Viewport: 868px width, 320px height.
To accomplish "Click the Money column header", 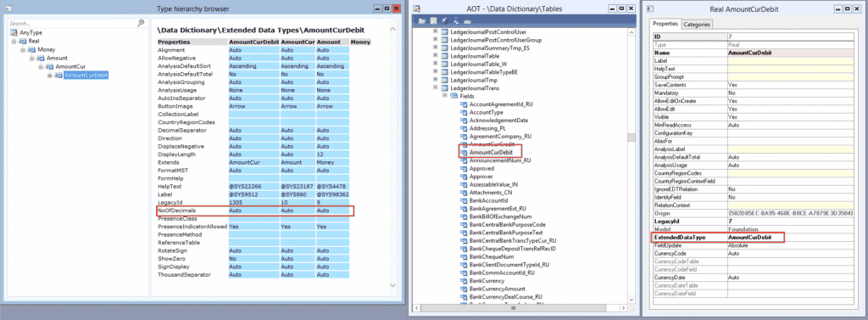I will (360, 42).
